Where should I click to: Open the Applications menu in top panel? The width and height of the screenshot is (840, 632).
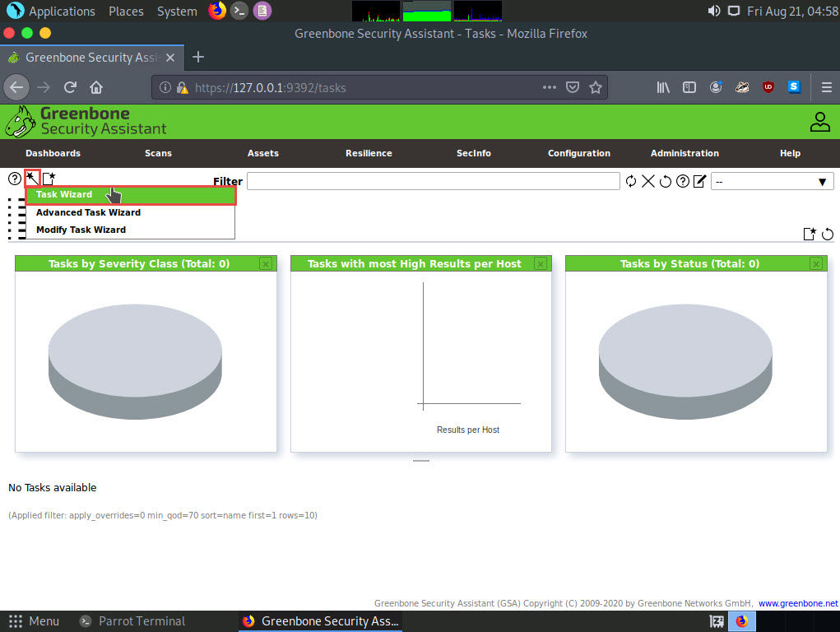tap(52, 11)
